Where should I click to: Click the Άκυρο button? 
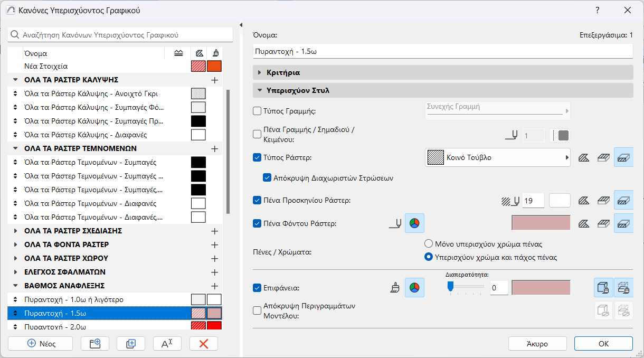point(537,344)
